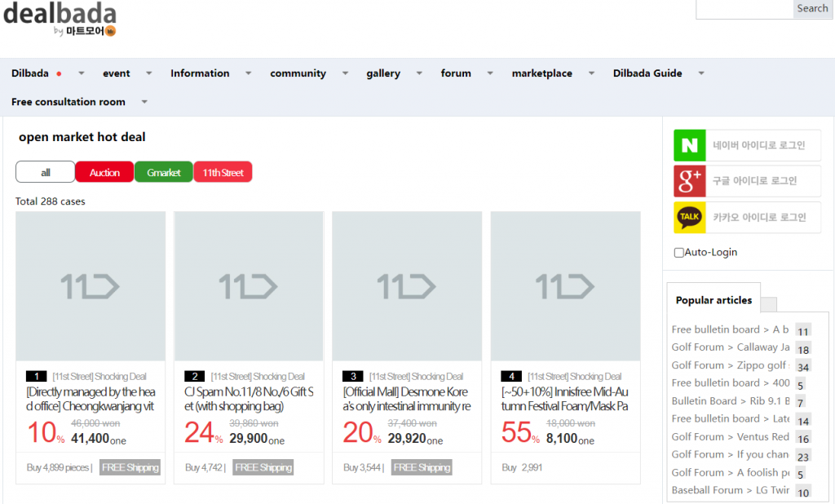Filter deals by 11th Street
Screen dimensions: 835x504
click(223, 172)
